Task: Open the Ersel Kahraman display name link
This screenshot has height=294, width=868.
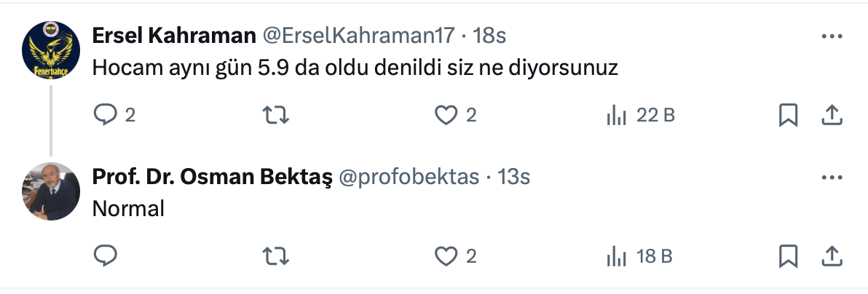Action: point(174,35)
